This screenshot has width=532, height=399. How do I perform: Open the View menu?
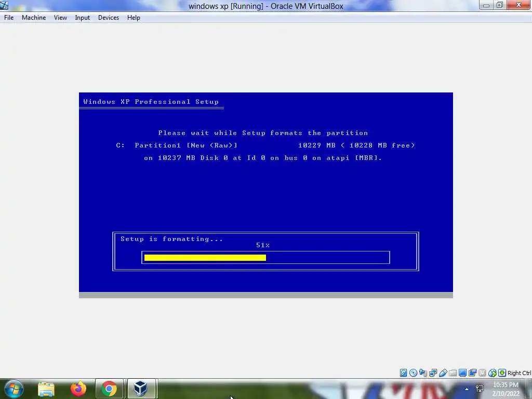[60, 18]
